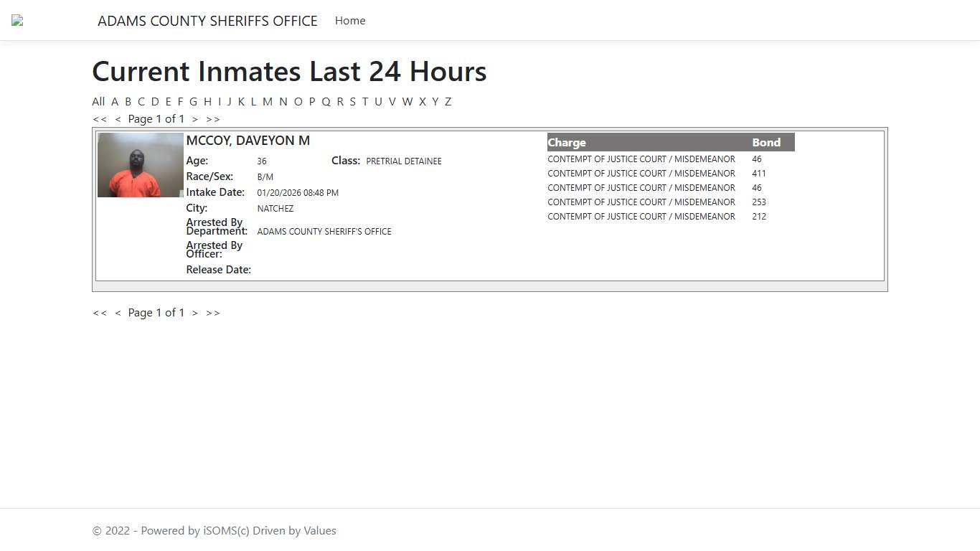Screen dimensions: 980x551
Task: Filter inmates by letter M
Action: 267,101
